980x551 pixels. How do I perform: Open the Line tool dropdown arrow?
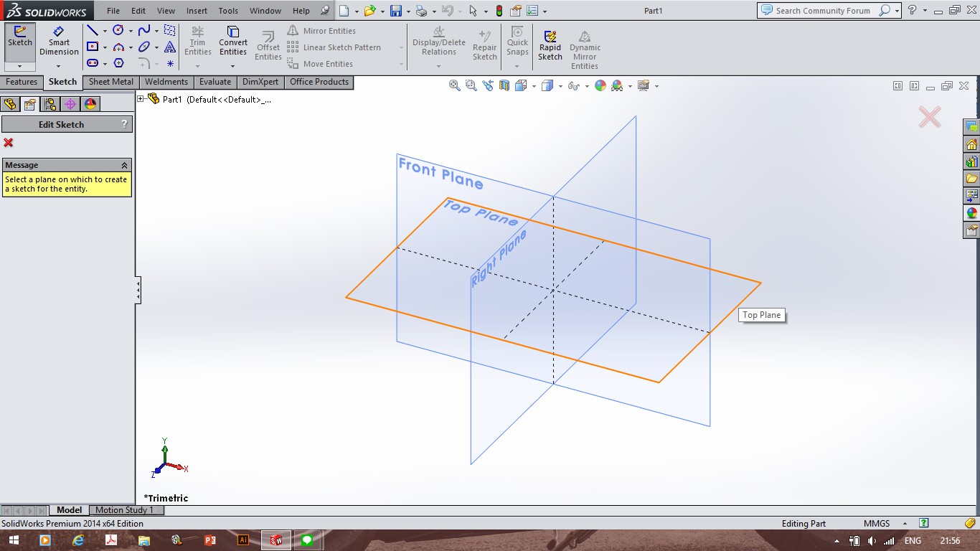(105, 31)
